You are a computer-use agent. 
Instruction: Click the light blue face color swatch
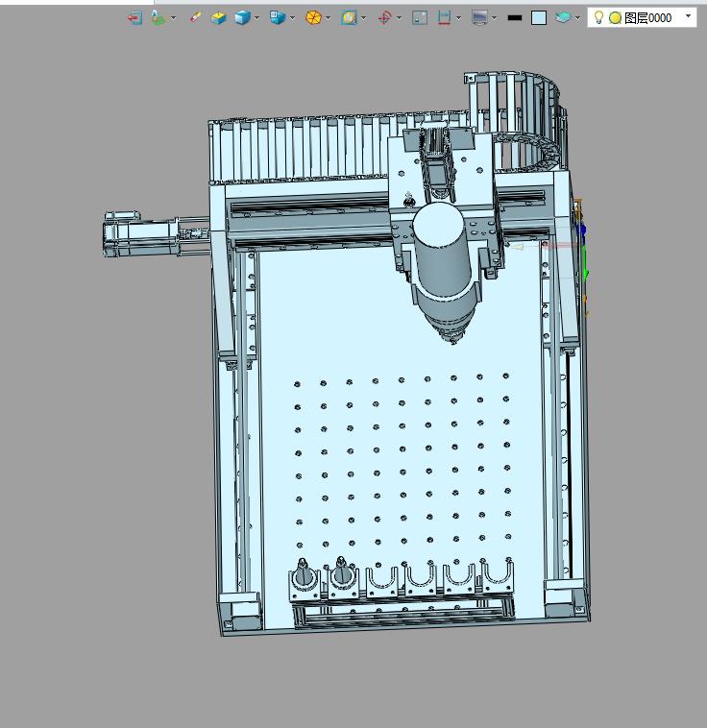[539, 17]
